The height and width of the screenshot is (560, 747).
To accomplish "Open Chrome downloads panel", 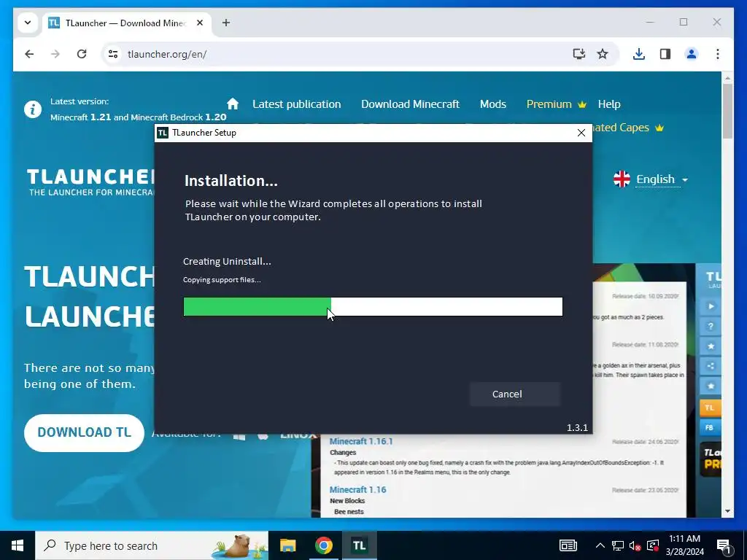I will (x=639, y=54).
